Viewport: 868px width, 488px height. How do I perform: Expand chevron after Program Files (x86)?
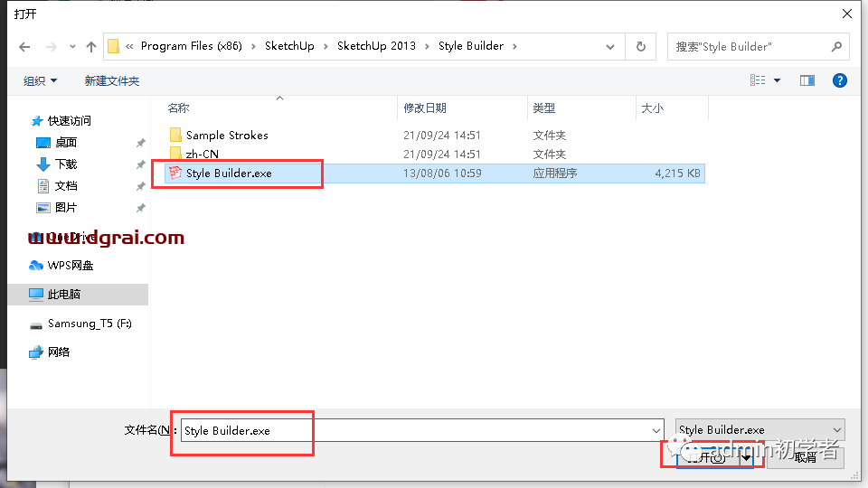click(253, 46)
